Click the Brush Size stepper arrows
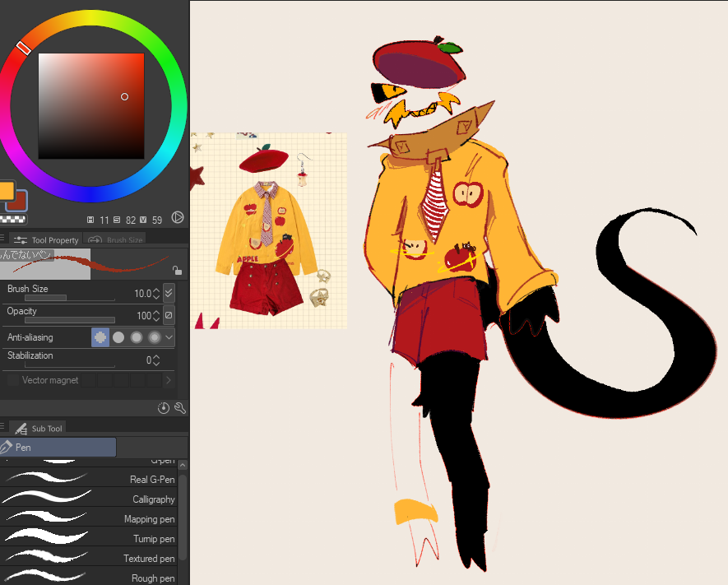Viewport: 728px width, 585px height. pyautogui.click(x=156, y=294)
